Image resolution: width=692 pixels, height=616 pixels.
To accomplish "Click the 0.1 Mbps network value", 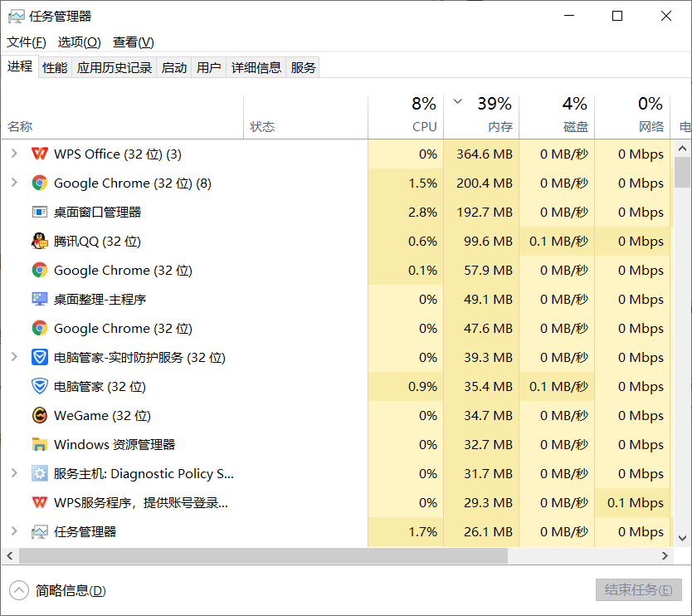I will pos(635,502).
